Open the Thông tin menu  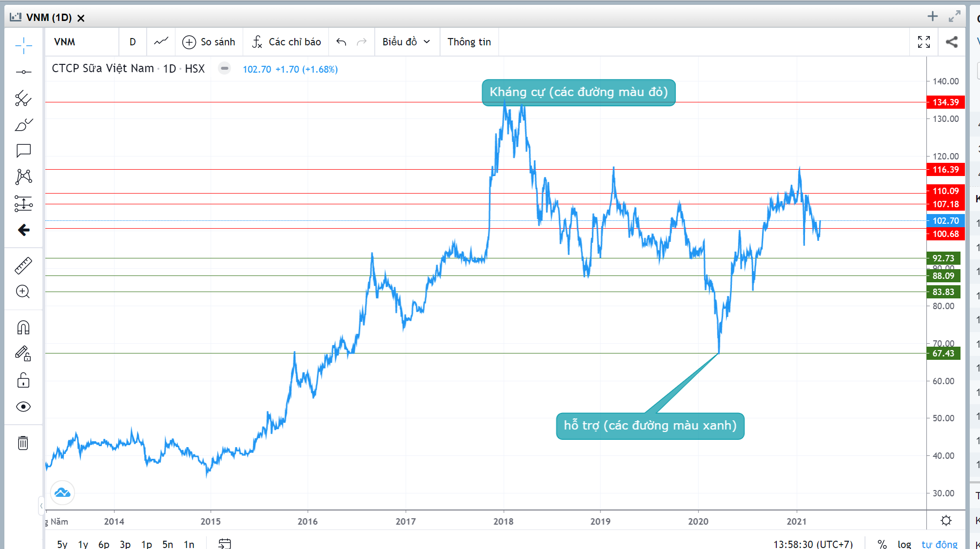tap(469, 42)
